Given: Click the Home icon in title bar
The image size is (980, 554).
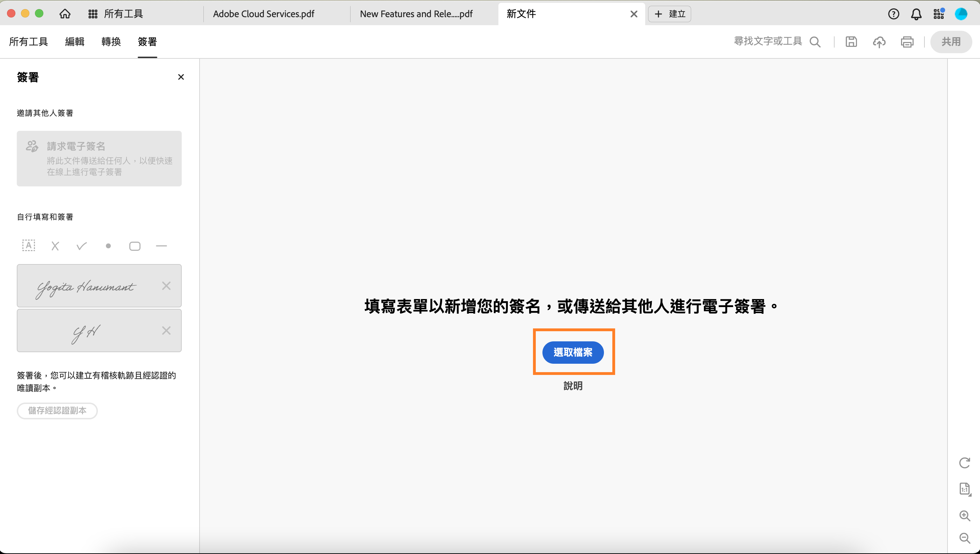Looking at the screenshot, I should tap(65, 14).
